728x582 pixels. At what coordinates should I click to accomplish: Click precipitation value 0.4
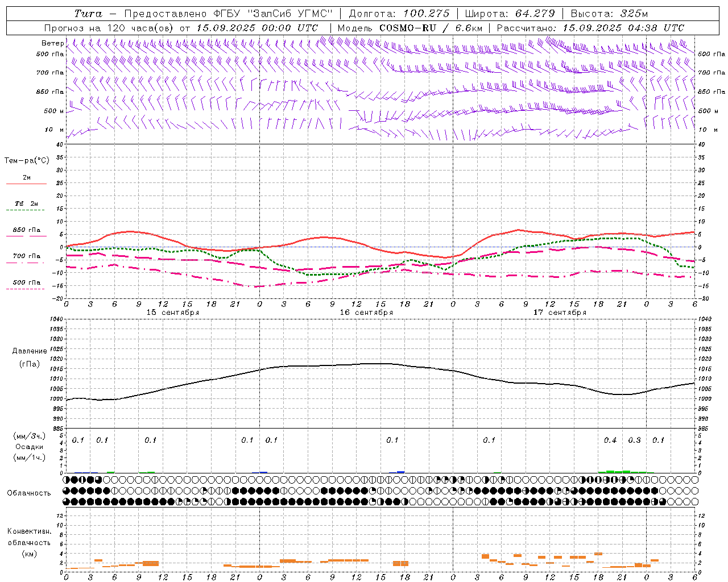coord(610,440)
